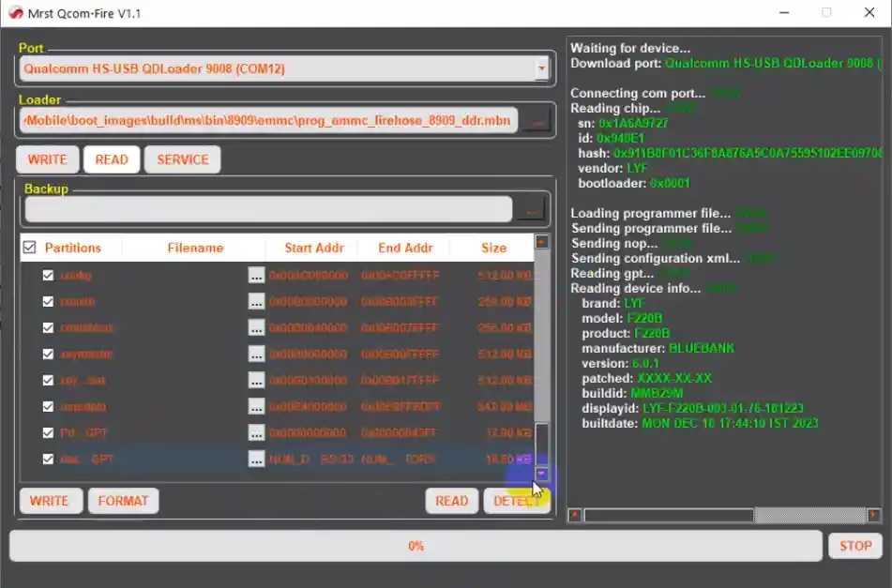
Task: Click the loader file browse button
Action: 536,121
